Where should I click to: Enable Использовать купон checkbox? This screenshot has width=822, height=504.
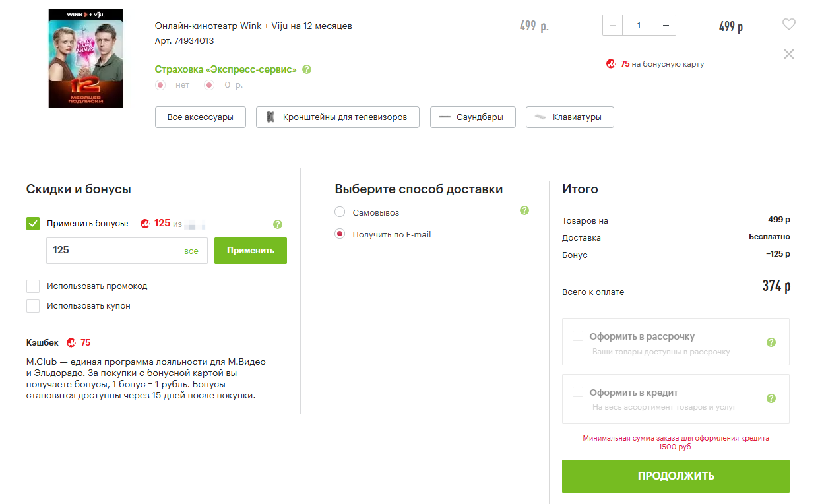click(33, 306)
